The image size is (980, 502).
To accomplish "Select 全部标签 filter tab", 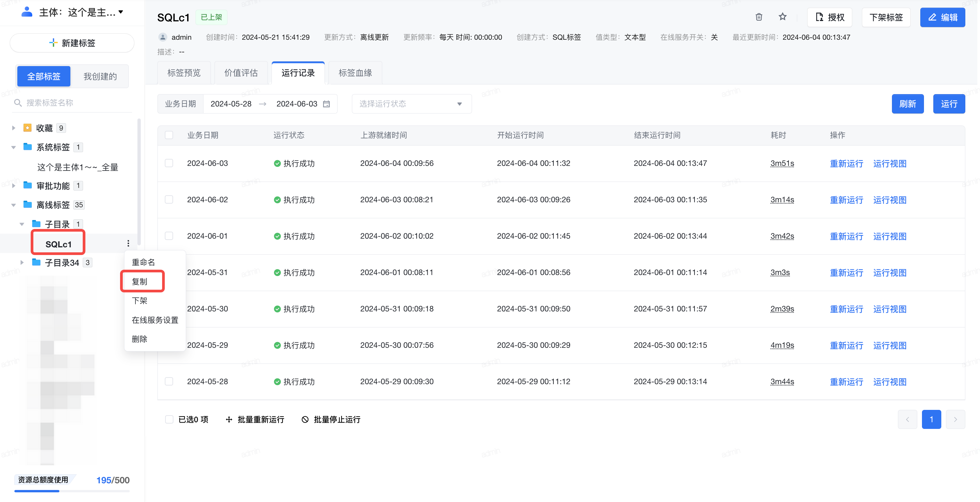I will (x=44, y=76).
